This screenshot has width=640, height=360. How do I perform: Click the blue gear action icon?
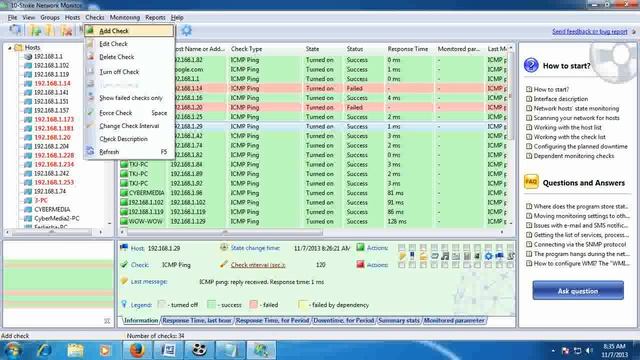click(488, 256)
